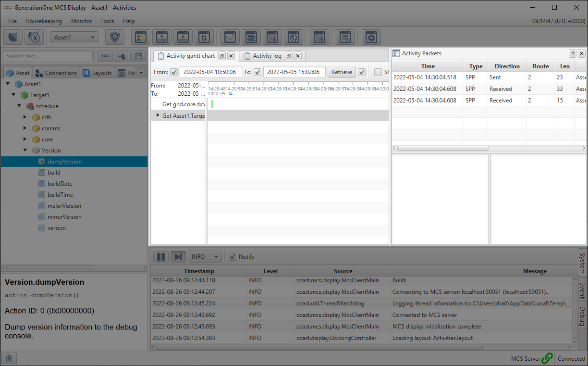Viewport: 588px width, 366px height.
Task: Expand the cdh tree node
Action: (25, 117)
